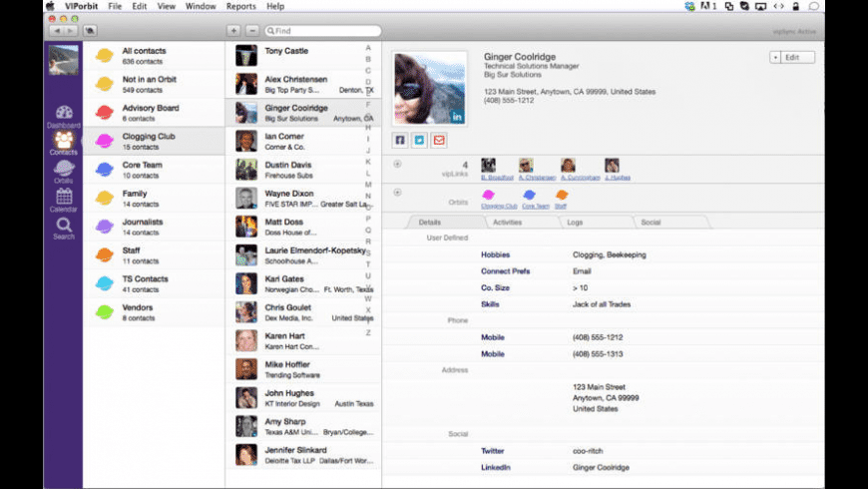Image resolution: width=868 pixels, height=489 pixels.
Task: Select the All contacts orbit
Action: coord(154,55)
